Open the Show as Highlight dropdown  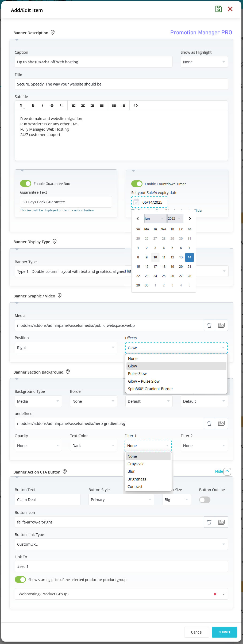point(204,62)
